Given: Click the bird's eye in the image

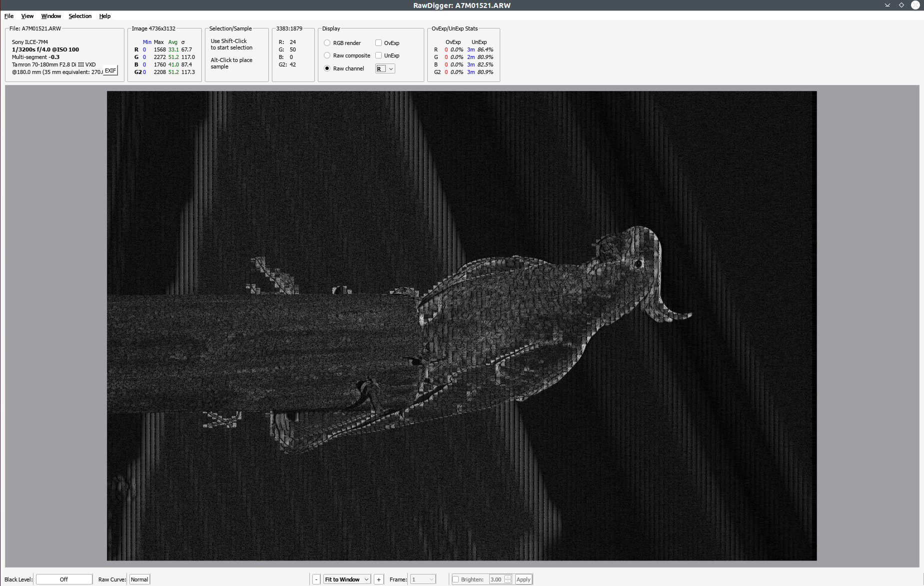Looking at the screenshot, I should point(639,263).
